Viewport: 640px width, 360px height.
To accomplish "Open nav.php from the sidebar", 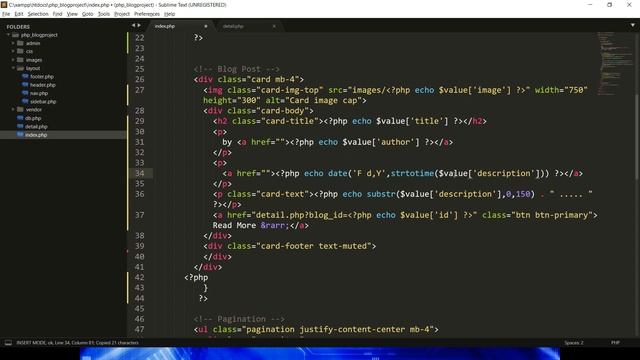I will point(39,93).
